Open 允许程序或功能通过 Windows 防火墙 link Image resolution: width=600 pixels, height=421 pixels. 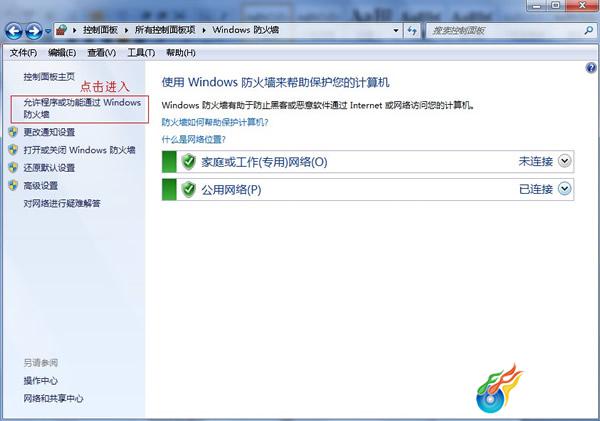(82, 108)
